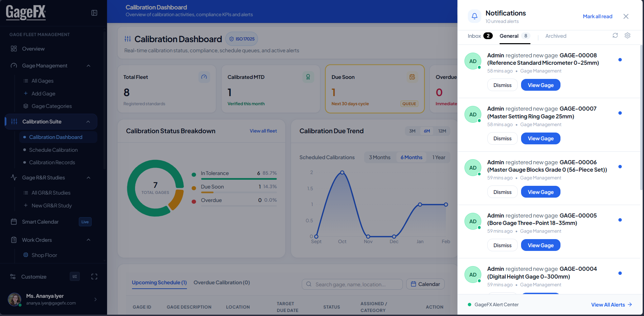View gage GAGE-00008 from its notification
Image resolution: width=644 pixels, height=316 pixels.
541,85
